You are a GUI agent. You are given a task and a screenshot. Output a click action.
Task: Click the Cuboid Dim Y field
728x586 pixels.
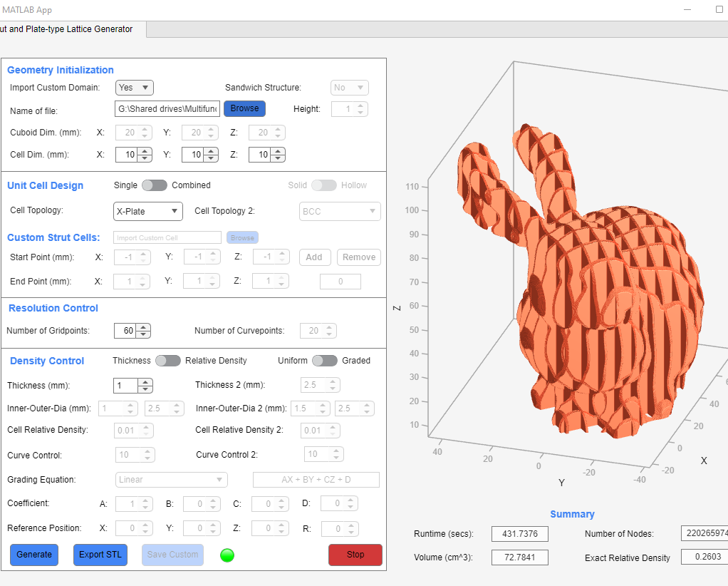coord(199,133)
